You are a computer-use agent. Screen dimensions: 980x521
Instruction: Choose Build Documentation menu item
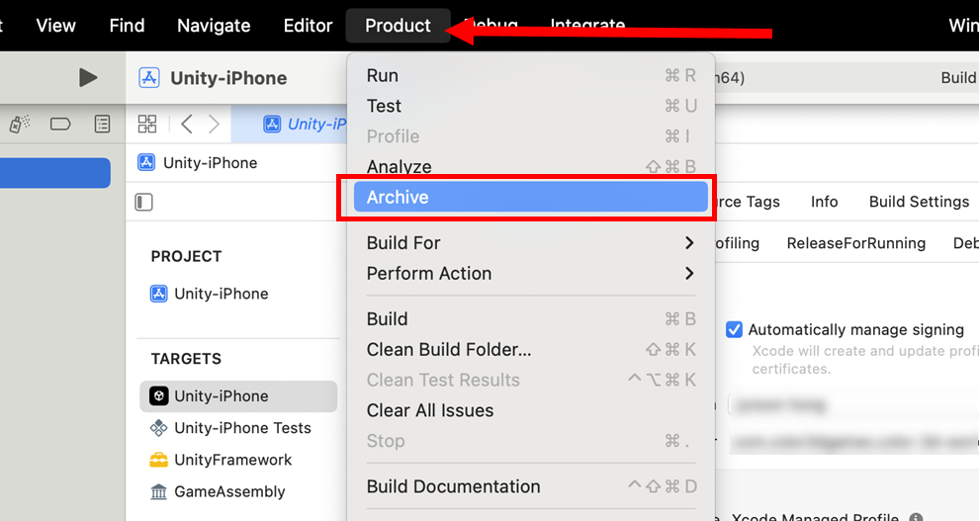pyautogui.click(x=531, y=486)
